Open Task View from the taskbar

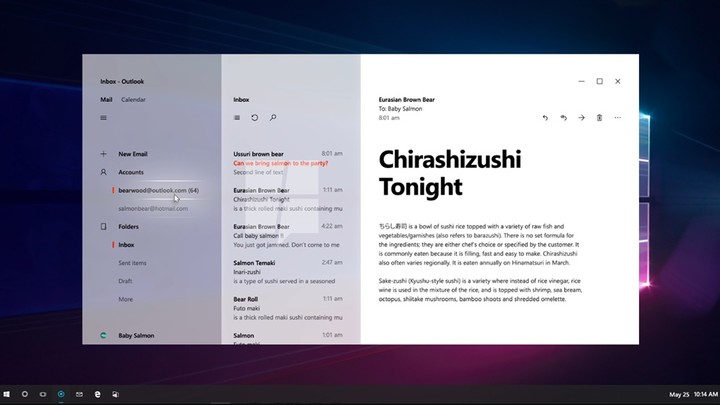(x=43, y=394)
